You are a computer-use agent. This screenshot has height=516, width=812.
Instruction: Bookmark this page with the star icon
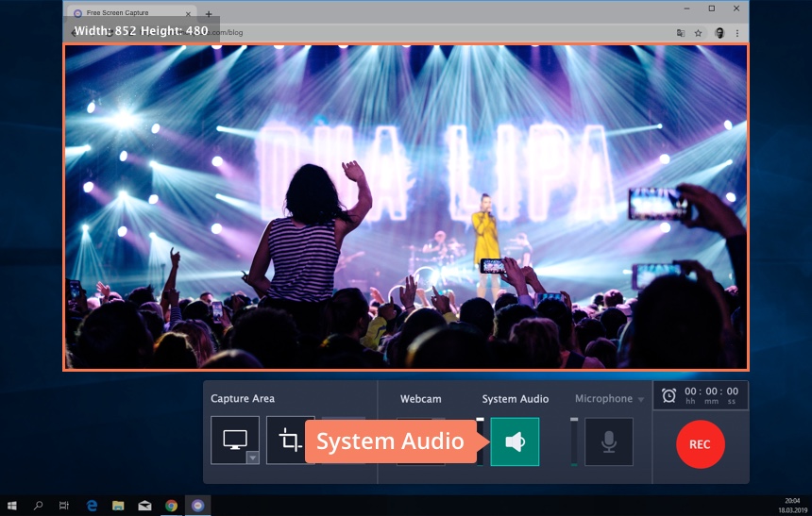click(698, 33)
